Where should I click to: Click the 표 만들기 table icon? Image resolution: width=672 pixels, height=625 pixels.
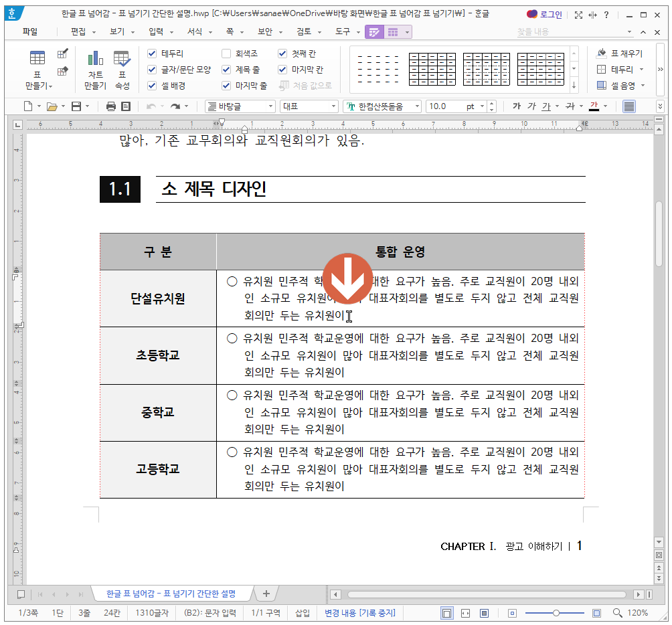click(x=37, y=58)
